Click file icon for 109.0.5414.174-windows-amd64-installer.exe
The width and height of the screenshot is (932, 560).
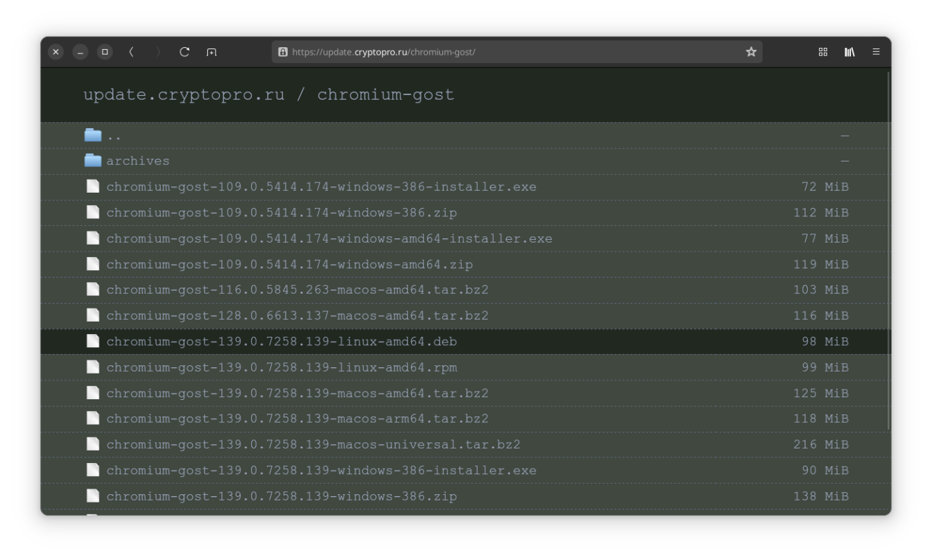coord(93,238)
